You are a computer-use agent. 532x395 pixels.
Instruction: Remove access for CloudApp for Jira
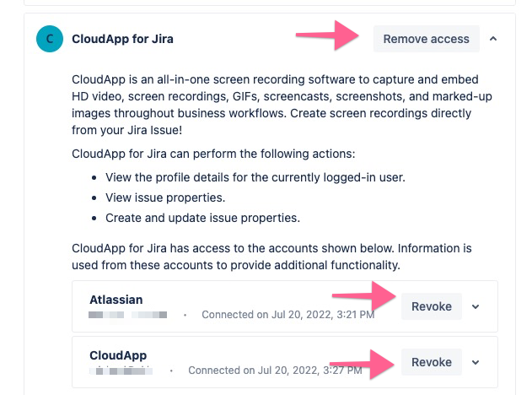pos(426,39)
